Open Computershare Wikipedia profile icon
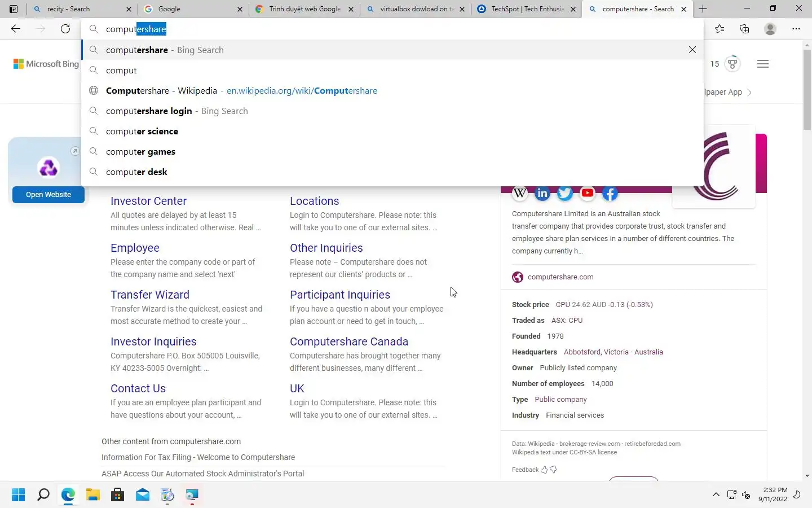Image resolution: width=812 pixels, height=508 pixels. (x=520, y=194)
